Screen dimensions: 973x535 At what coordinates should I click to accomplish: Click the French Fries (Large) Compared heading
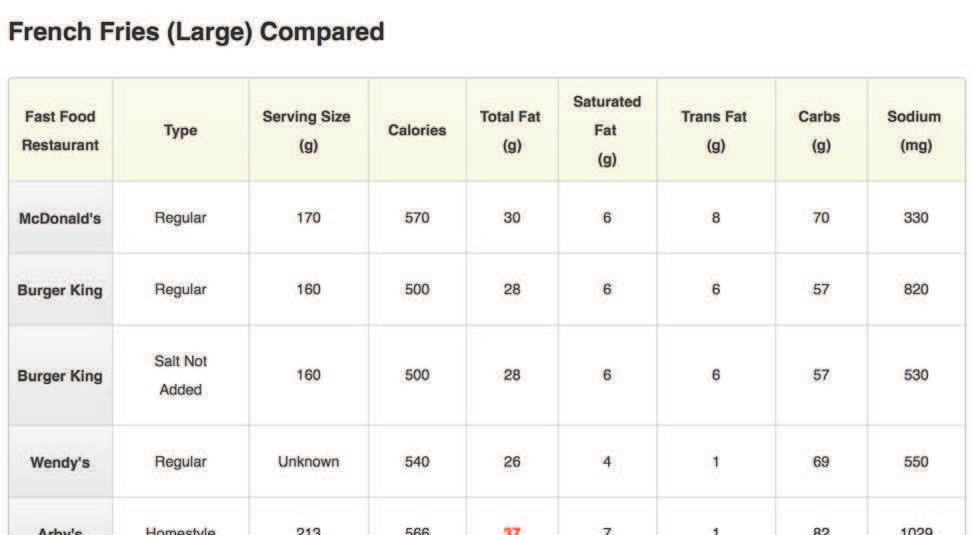tap(196, 32)
